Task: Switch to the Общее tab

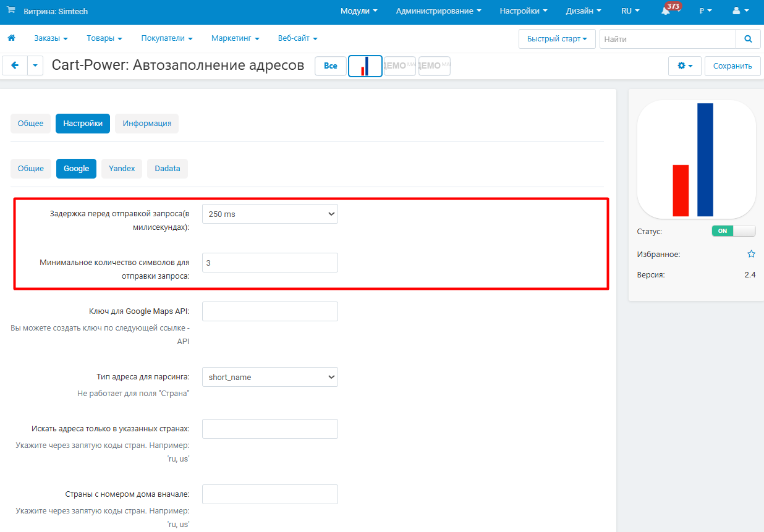Action: tap(30, 124)
